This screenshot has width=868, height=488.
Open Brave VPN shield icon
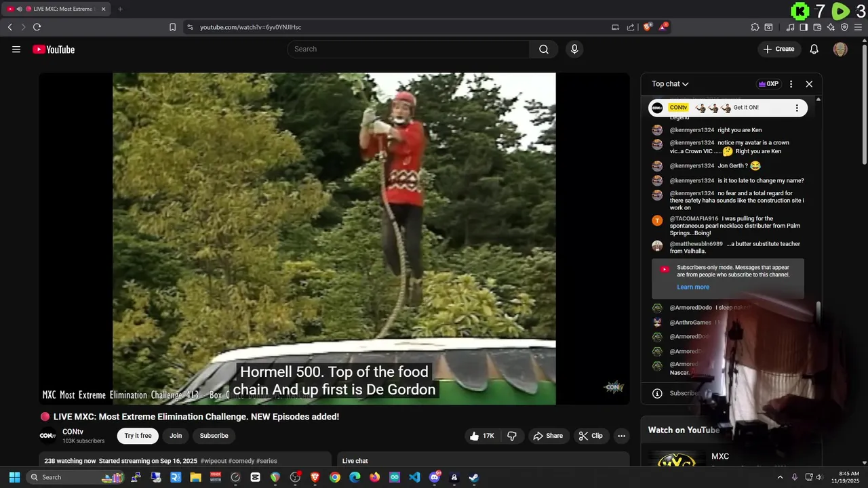click(x=844, y=27)
